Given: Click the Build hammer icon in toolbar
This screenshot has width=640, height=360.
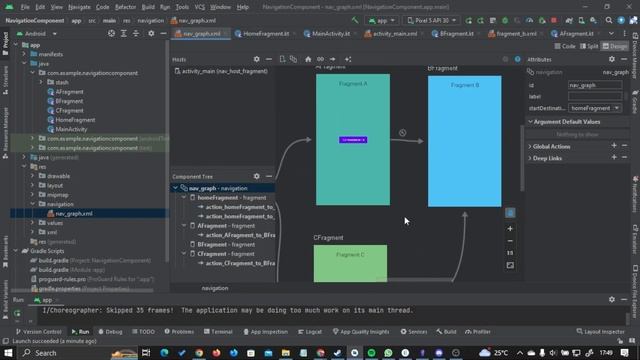Looking at the screenshot, I should coord(355,20).
